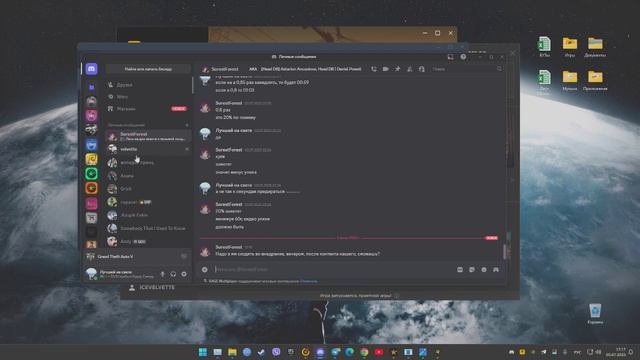This screenshot has width=640, height=360.
Task: Select the Somebody That I Used To Know DM
Action: coord(148,228)
